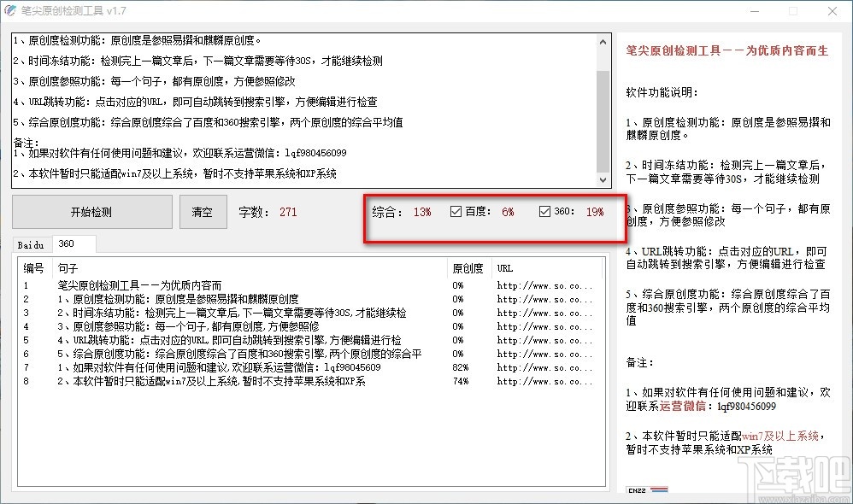853x504 pixels.
Task: Clear the text with 清空 button
Action: click(203, 212)
